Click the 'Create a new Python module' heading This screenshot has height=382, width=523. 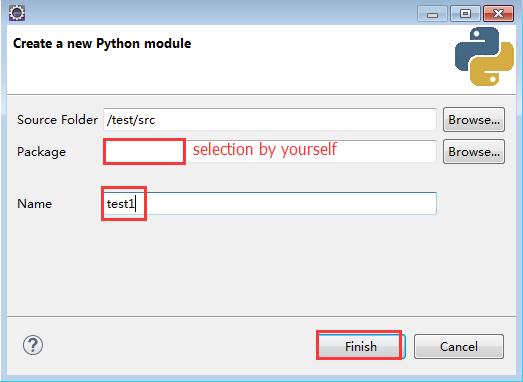coord(102,43)
